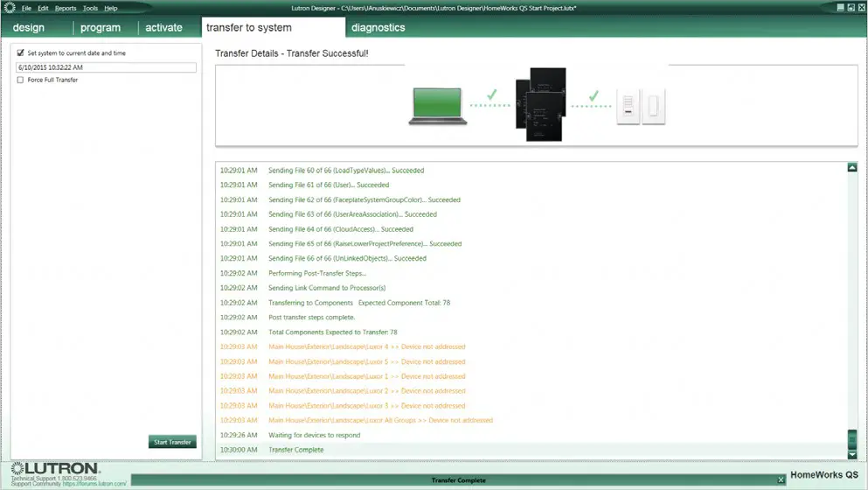Click the Start Transfer button
Screen dimensions: 868x490
pyautogui.click(x=172, y=442)
